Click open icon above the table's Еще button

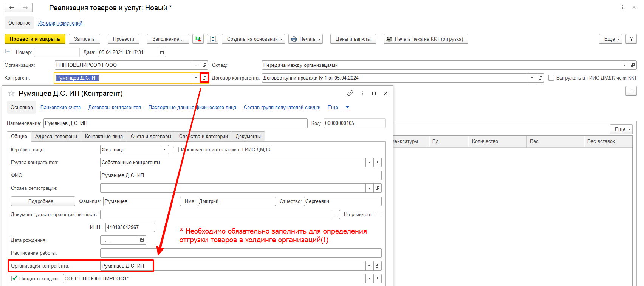click(631, 91)
